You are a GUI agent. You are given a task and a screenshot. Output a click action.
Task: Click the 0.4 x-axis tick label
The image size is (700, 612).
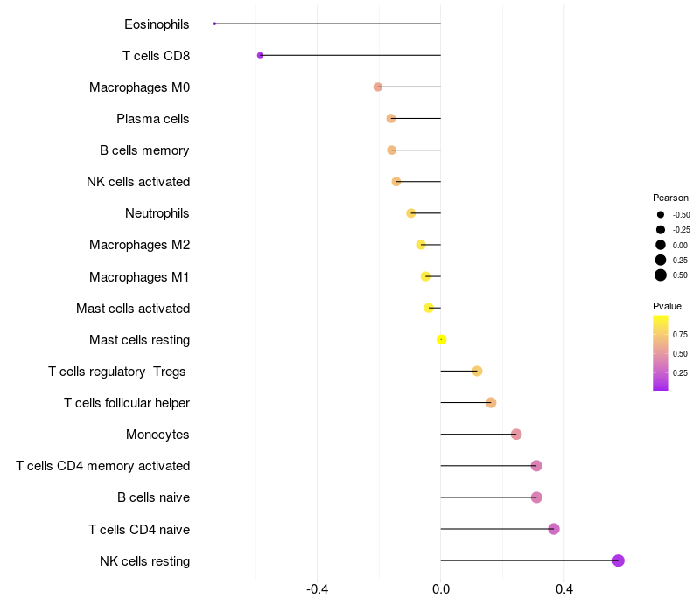(564, 589)
